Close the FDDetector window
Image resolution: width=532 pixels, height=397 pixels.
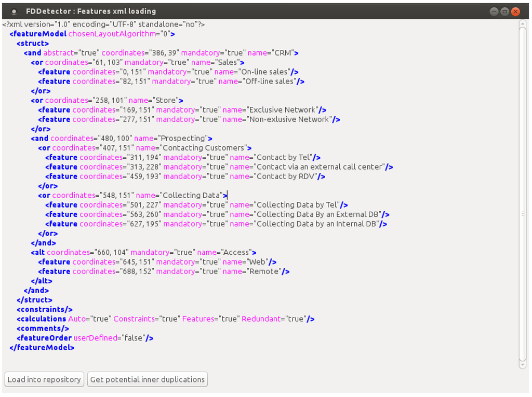click(x=515, y=11)
